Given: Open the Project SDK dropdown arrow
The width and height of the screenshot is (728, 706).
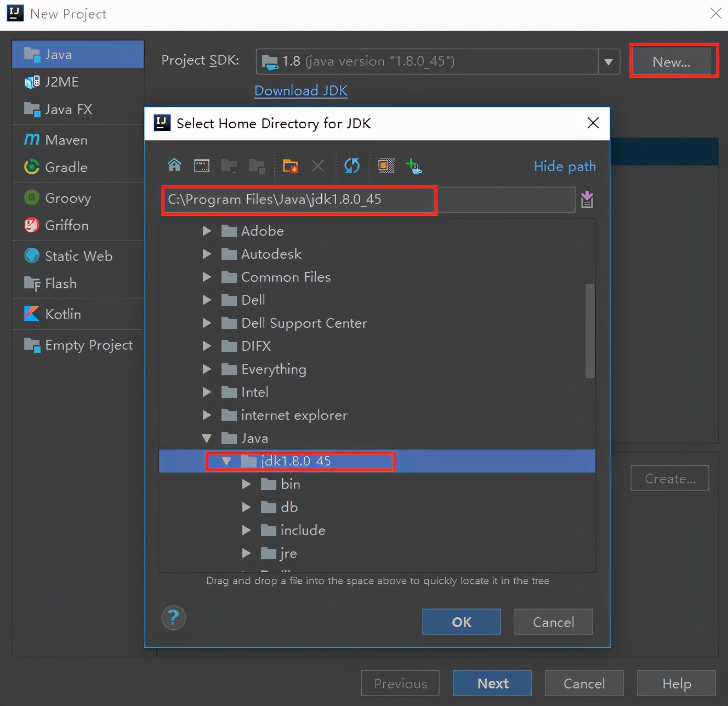Looking at the screenshot, I should click(608, 61).
